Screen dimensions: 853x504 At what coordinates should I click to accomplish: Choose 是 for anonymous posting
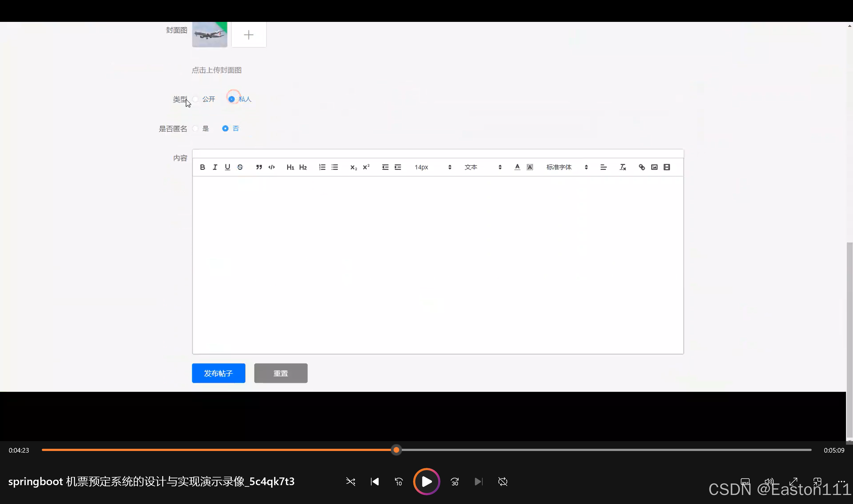pyautogui.click(x=195, y=128)
